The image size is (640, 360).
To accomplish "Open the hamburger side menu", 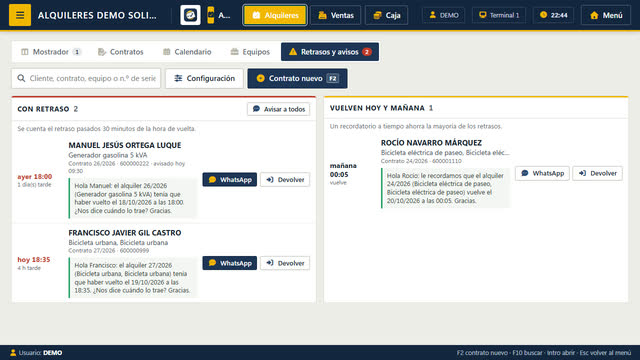I will (x=20, y=15).
